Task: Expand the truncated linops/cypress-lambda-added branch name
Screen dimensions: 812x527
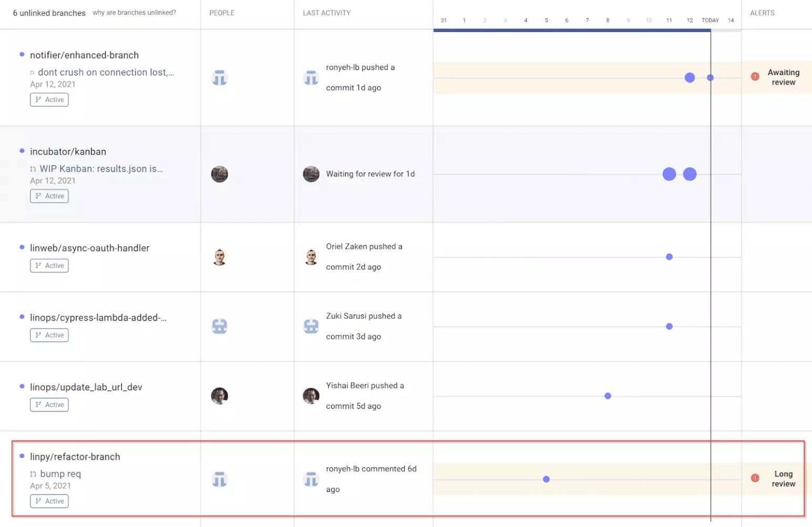Action: [x=99, y=317]
